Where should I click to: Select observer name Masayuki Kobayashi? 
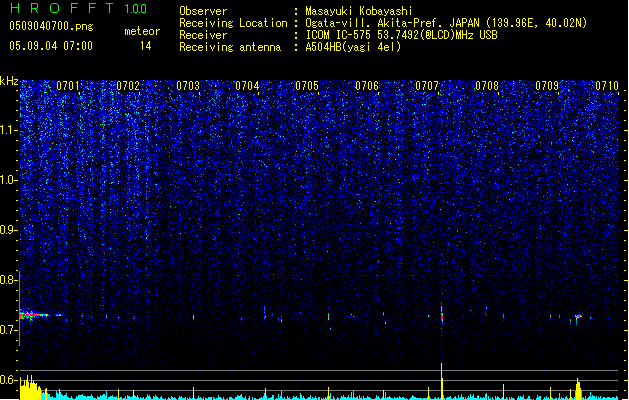pos(359,11)
